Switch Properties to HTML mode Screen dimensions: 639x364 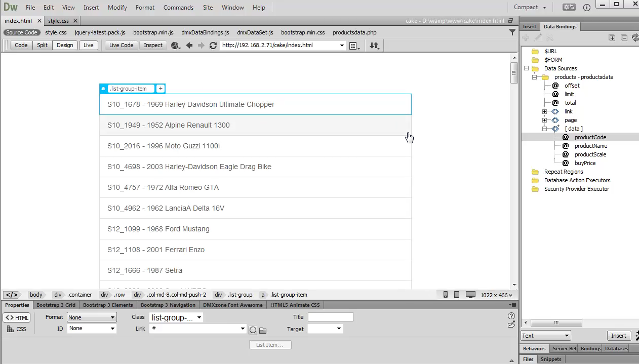point(17,318)
